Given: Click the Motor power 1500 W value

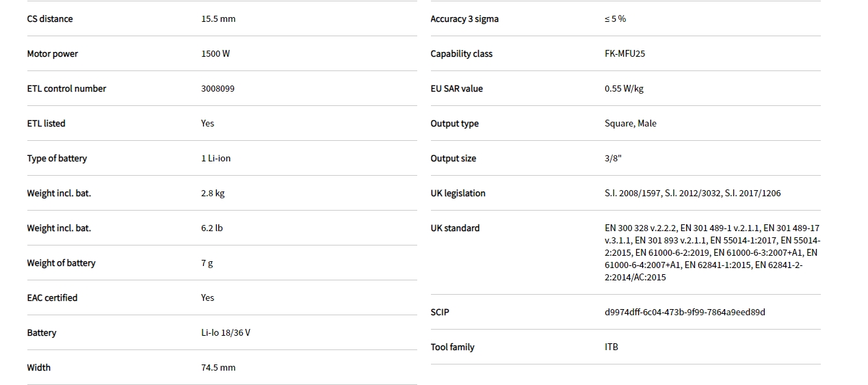Looking at the screenshot, I should (215, 54).
